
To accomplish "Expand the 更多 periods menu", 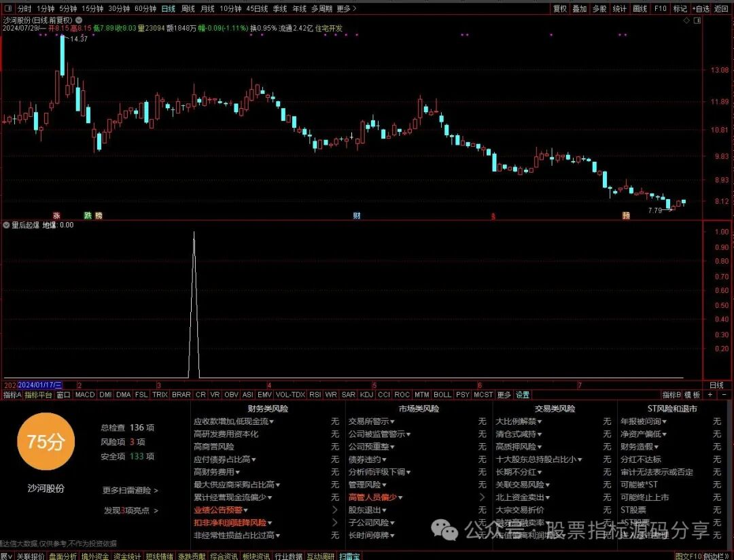I will click(x=345, y=9).
